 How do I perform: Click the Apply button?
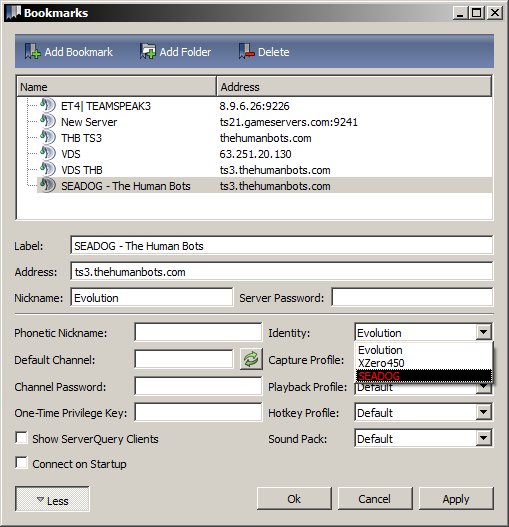click(456, 499)
